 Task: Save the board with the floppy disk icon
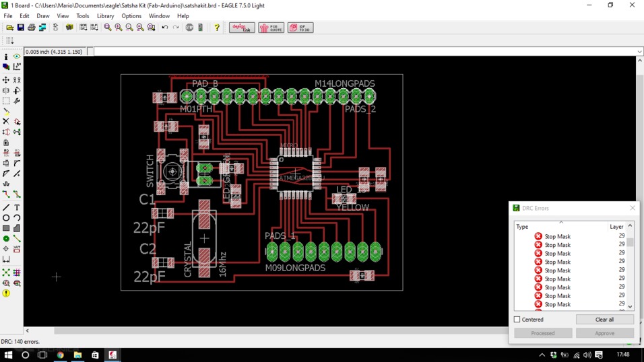click(20, 28)
